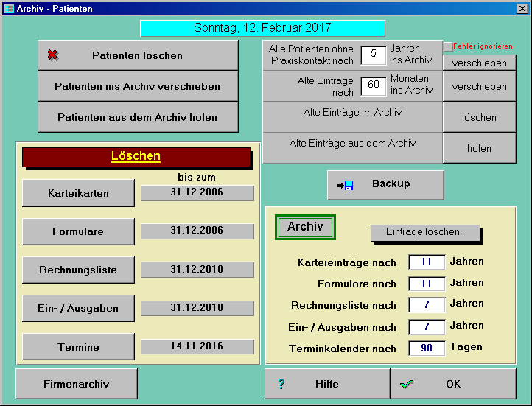Click löschen for Alte Einträge im Archiv

coord(479,118)
